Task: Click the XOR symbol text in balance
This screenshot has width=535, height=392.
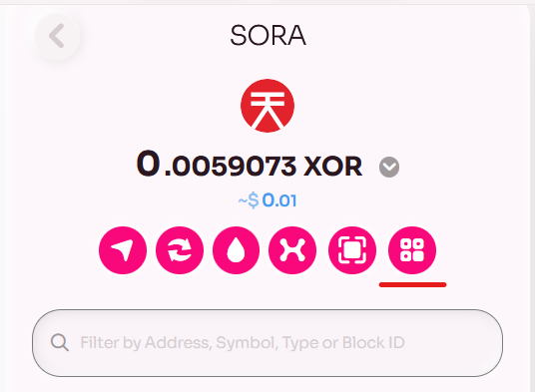Action: pos(332,167)
